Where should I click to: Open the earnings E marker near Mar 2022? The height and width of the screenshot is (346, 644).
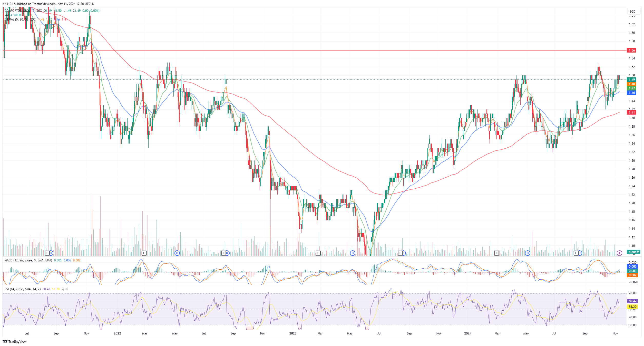144,253
